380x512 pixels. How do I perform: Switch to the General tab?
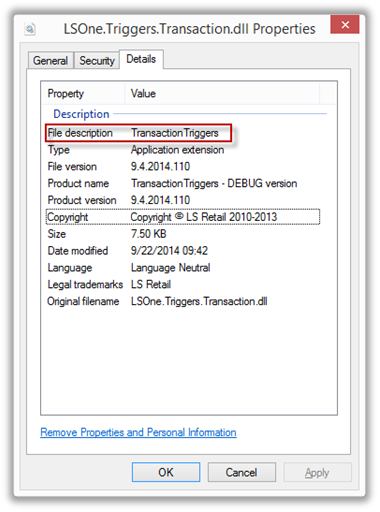[x=50, y=61]
